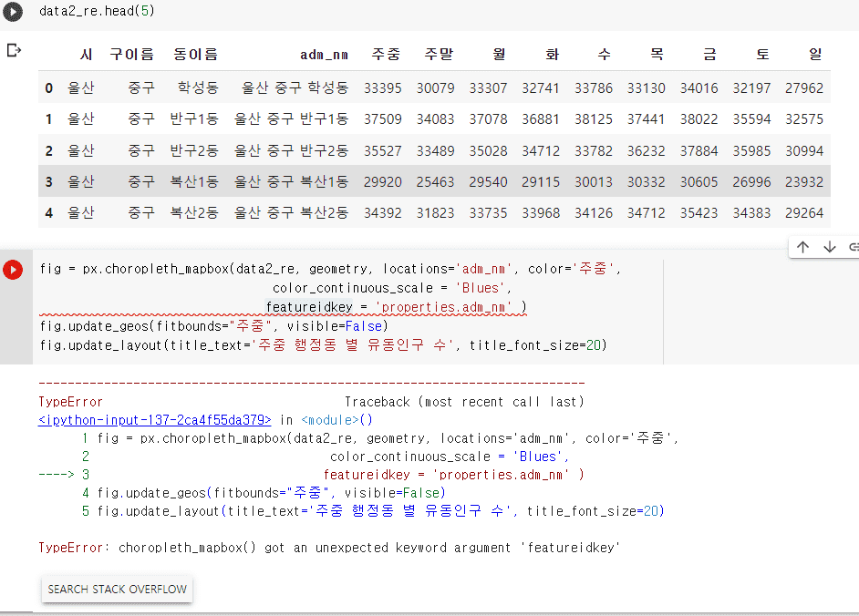Click the 주말 column header
Screen dimensions: 859x616
[x=439, y=54]
